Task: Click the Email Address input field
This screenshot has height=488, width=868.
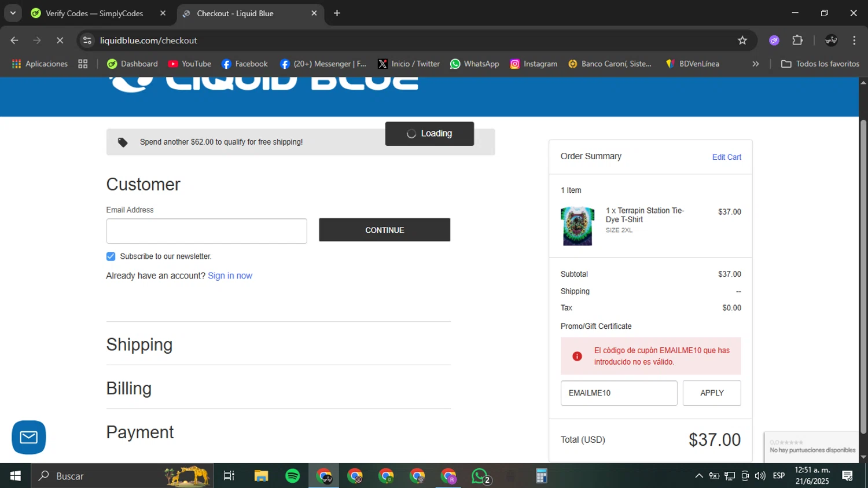Action: (207, 231)
